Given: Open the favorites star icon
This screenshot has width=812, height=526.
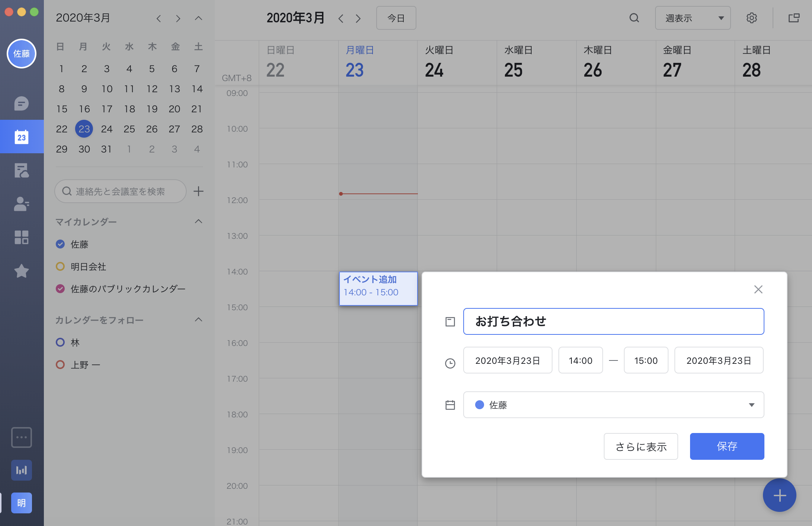Looking at the screenshot, I should pos(21,271).
